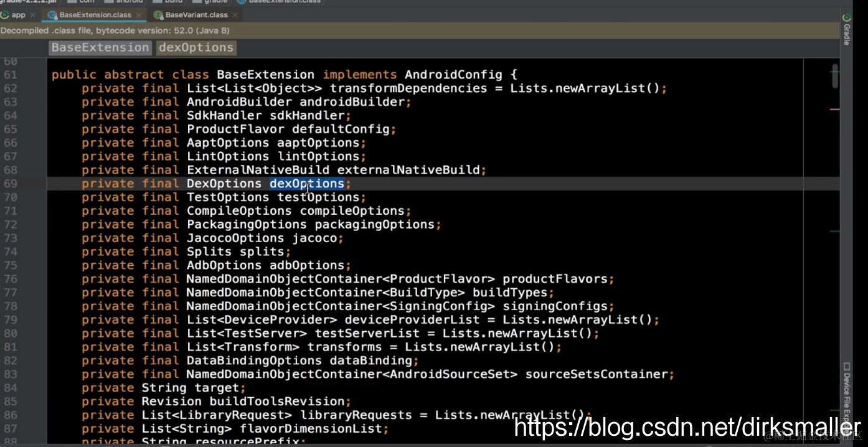Click the deviceProviderList field name
The image size is (868, 447).
[x=412, y=320]
